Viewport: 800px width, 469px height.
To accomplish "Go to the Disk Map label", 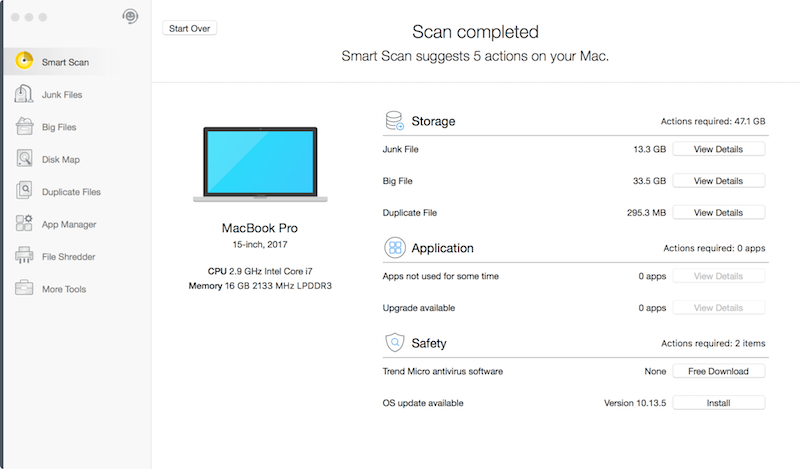I will click(x=61, y=159).
